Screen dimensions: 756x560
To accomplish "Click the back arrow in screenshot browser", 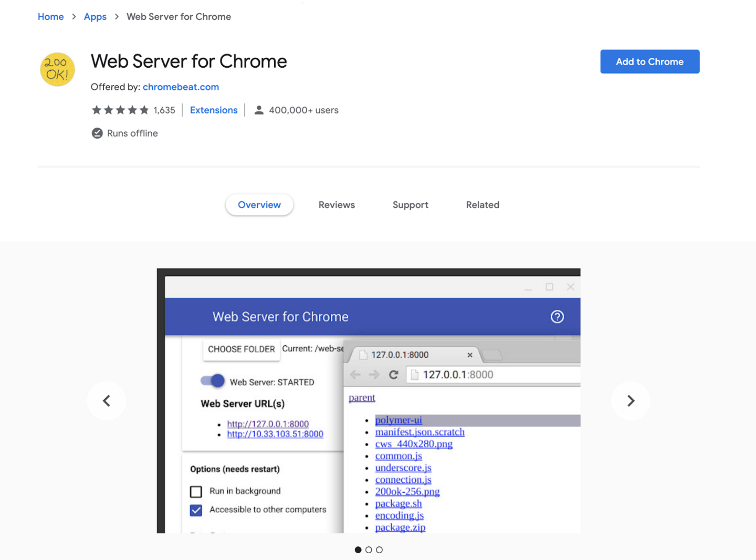I will (x=355, y=375).
